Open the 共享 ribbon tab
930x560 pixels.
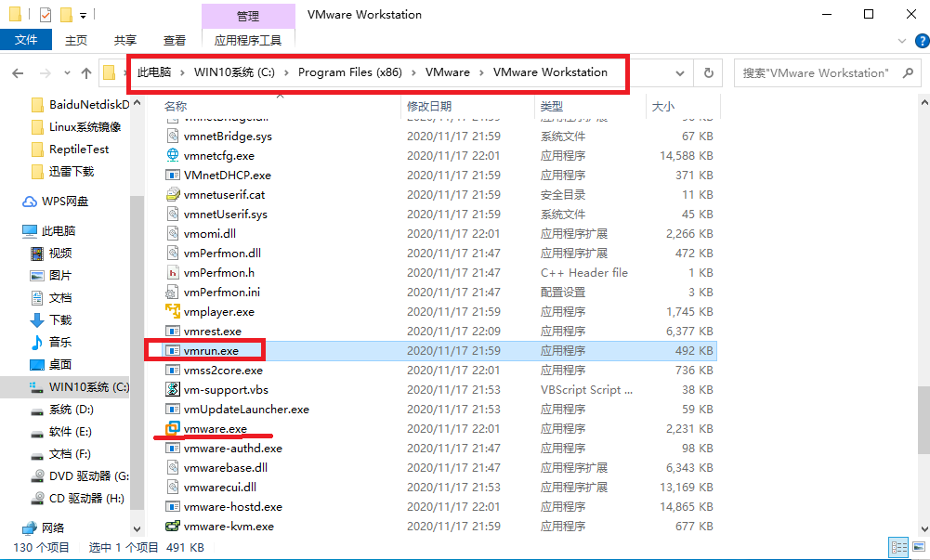click(125, 40)
